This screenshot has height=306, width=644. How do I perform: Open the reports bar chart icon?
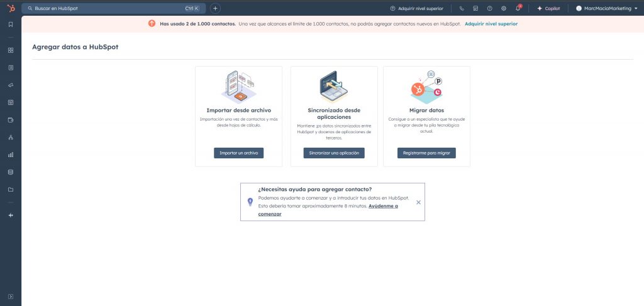pyautogui.click(x=11, y=154)
